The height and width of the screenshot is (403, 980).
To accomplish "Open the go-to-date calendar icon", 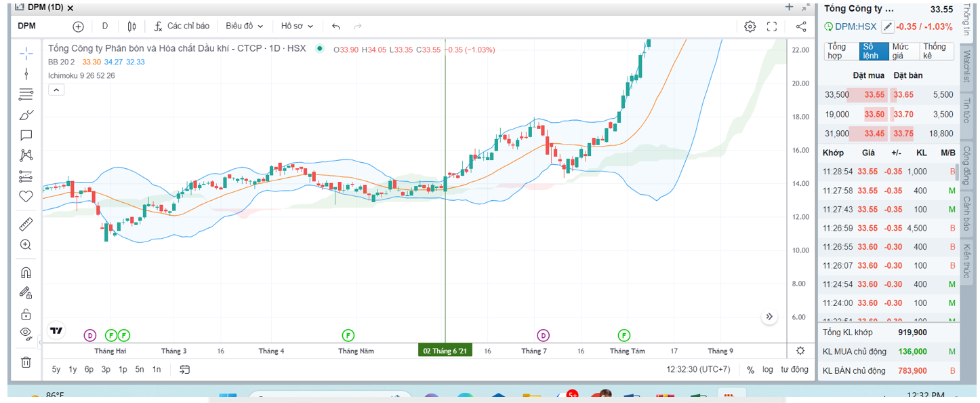I will (x=184, y=369).
